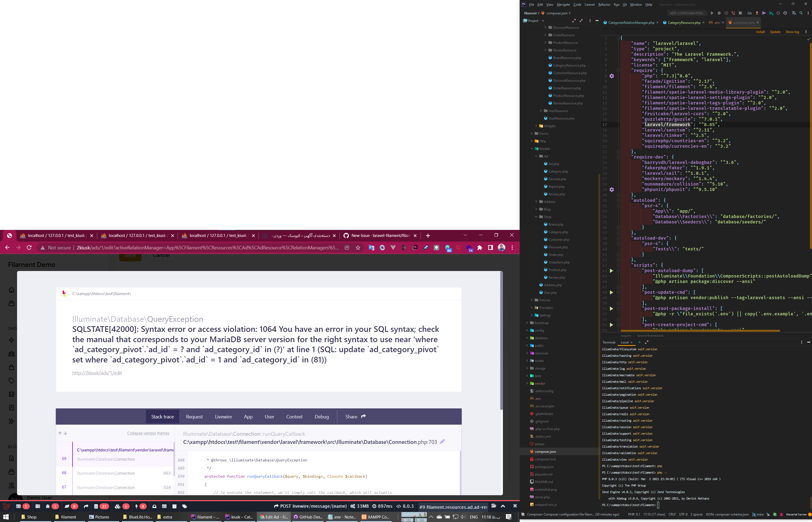Image resolution: width=812 pixels, height=522 pixels.
Task: Collapse the Models folder
Action: coord(532,148)
